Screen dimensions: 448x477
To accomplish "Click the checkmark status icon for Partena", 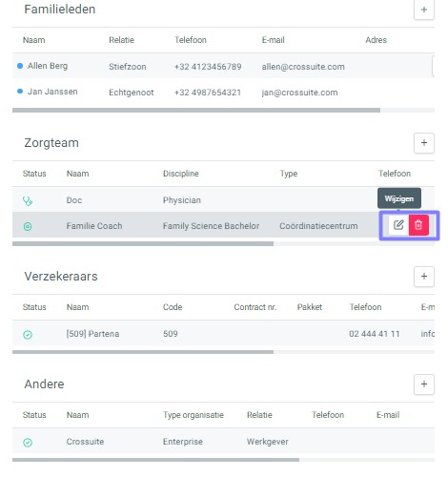I will coord(28,335).
